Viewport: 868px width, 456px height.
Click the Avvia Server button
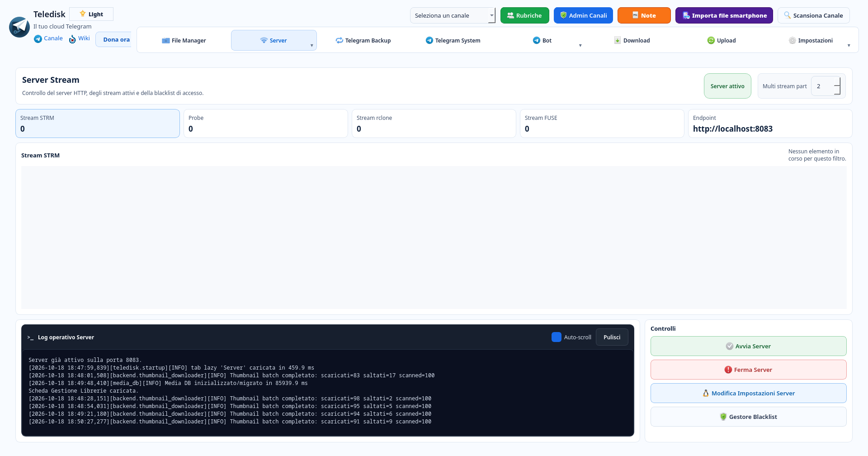tap(749, 346)
